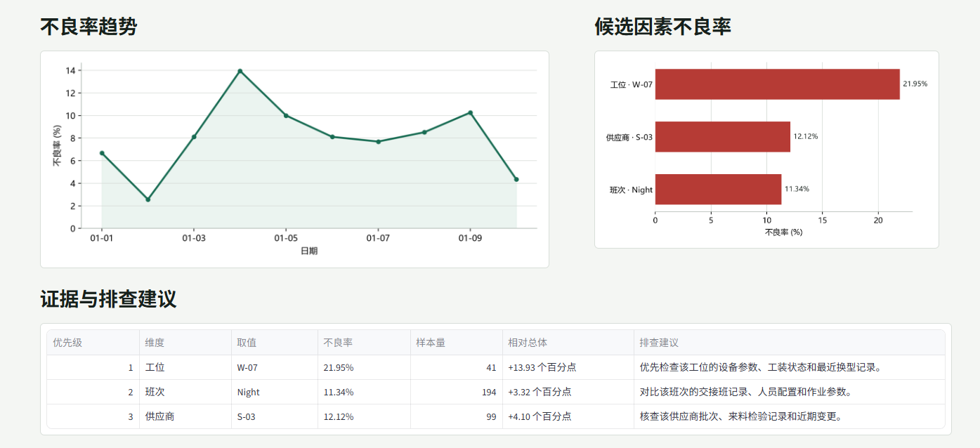Click the 不良率 (%) axis title under bars

coord(783,232)
